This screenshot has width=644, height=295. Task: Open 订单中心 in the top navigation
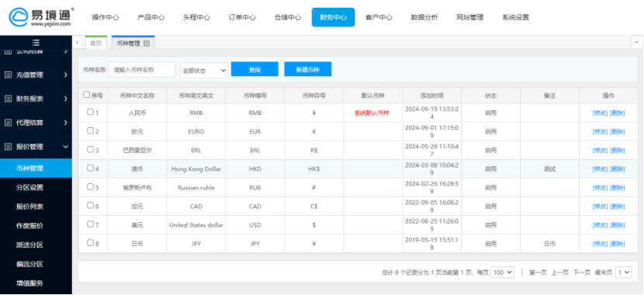[242, 17]
